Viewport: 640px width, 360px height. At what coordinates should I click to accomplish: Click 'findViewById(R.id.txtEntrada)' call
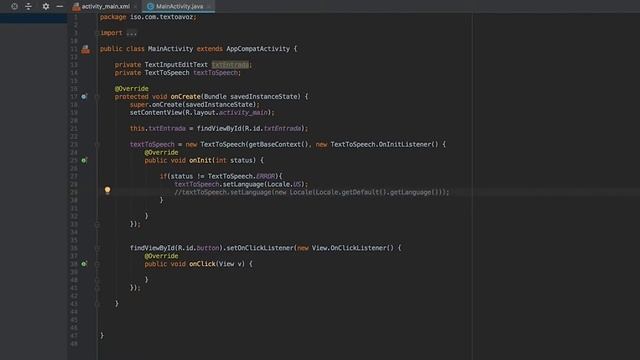pos(250,128)
